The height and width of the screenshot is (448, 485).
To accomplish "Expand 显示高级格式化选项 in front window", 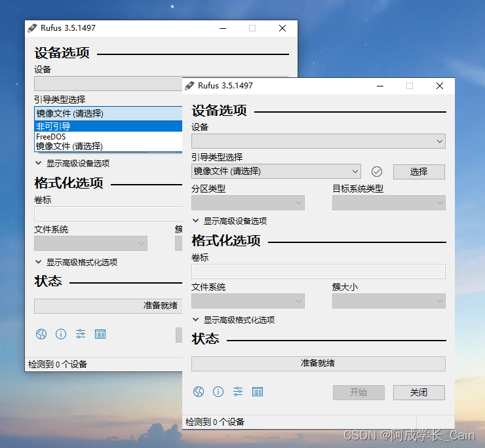I will pos(233,320).
